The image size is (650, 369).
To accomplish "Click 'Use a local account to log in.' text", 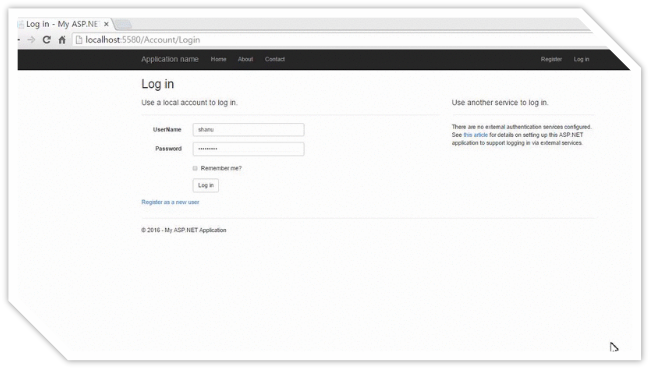I will coord(189,102).
